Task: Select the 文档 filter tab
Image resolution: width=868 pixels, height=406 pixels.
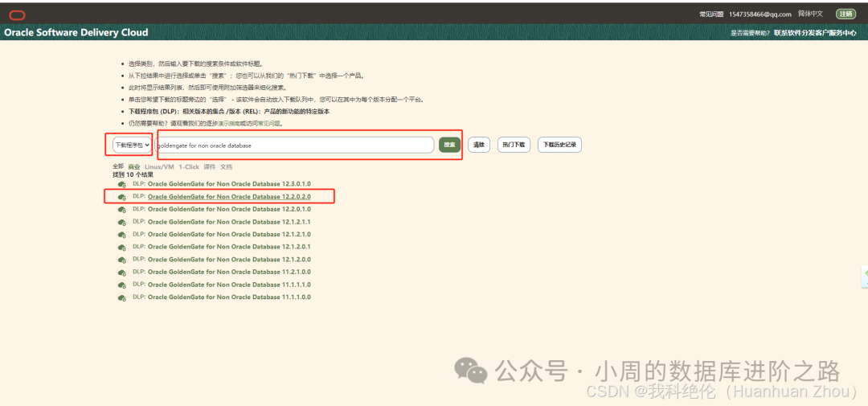Action: click(227, 166)
